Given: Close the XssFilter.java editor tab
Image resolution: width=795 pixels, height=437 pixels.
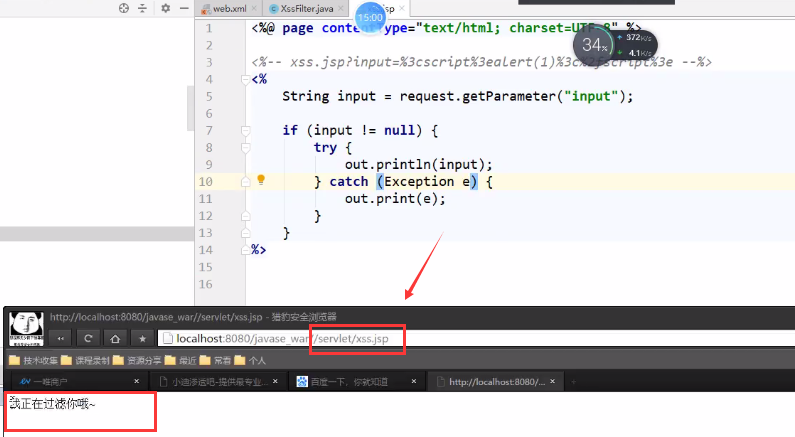Looking at the screenshot, I should point(343,9).
